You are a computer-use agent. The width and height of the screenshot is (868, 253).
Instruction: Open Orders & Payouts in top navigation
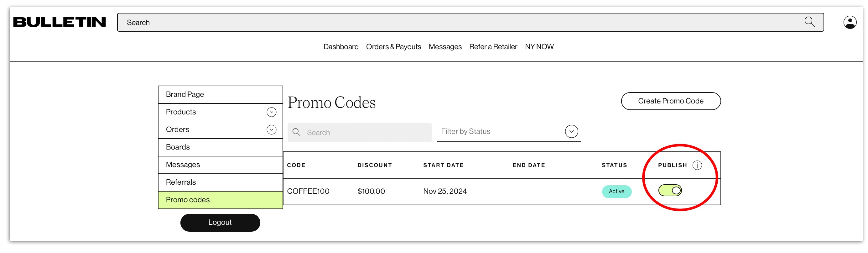393,47
